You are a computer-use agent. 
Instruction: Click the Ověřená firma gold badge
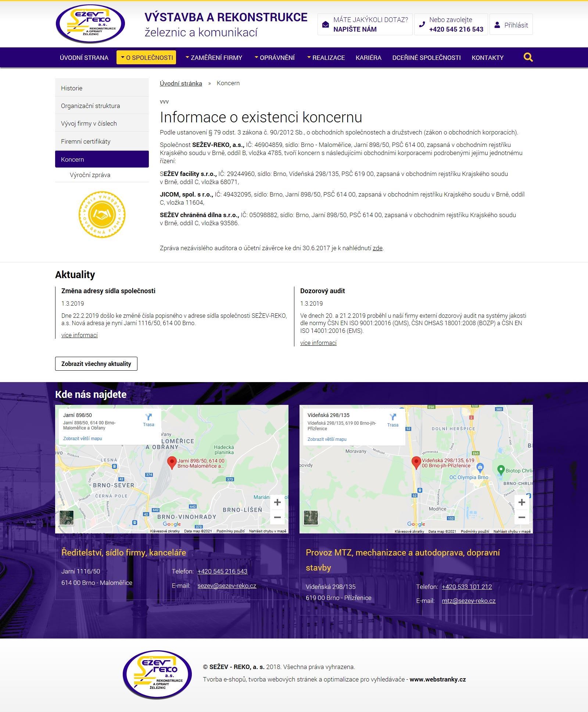pyautogui.click(x=102, y=214)
